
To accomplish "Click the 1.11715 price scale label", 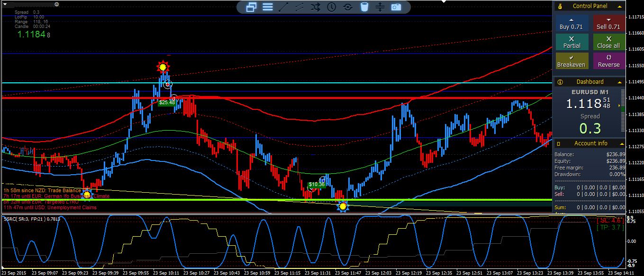I will click(x=636, y=17).
